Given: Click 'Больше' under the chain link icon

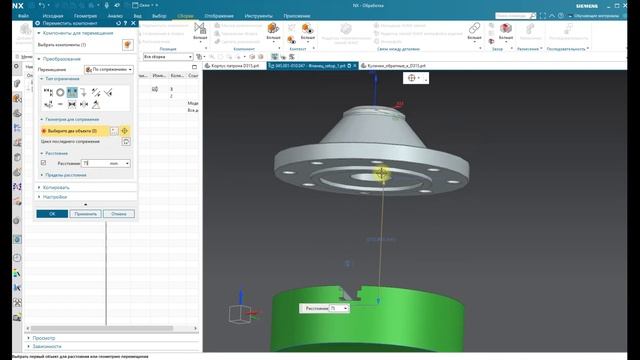Looking at the screenshot, I should 474,38.
